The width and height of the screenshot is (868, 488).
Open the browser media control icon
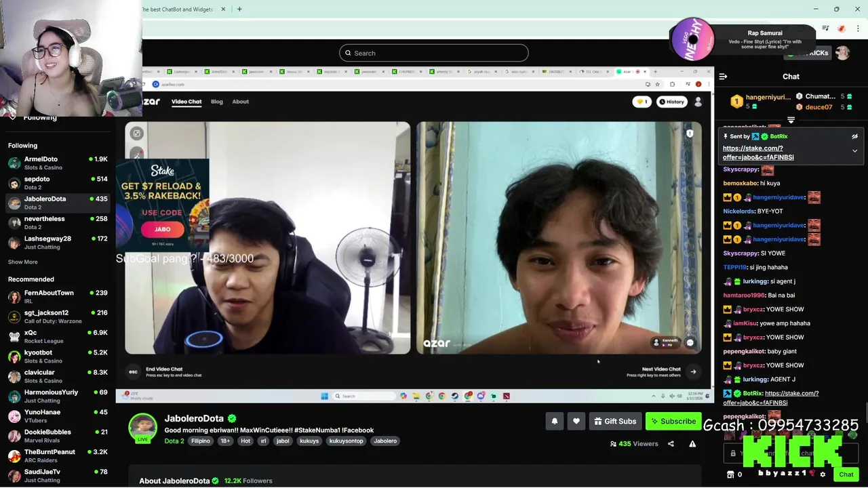click(825, 28)
